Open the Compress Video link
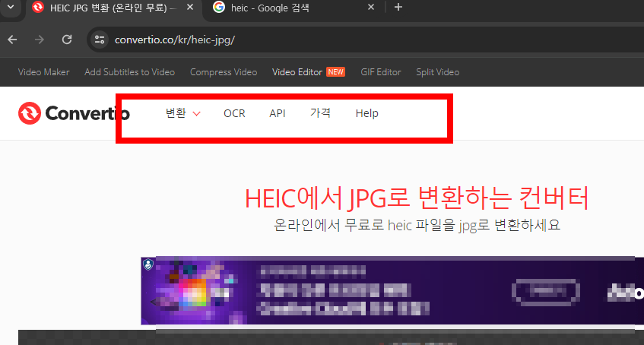Screen dimensions: 644x345 [224, 72]
